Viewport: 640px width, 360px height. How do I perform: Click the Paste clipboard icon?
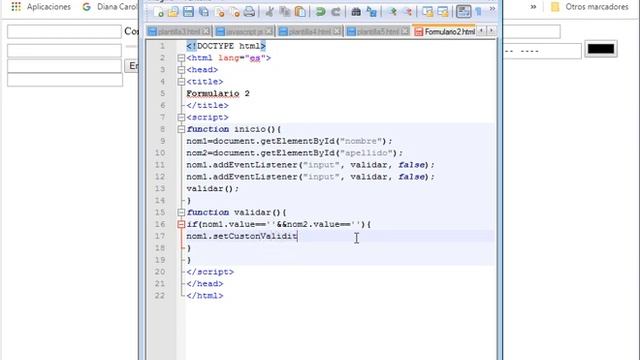(x=300, y=11)
